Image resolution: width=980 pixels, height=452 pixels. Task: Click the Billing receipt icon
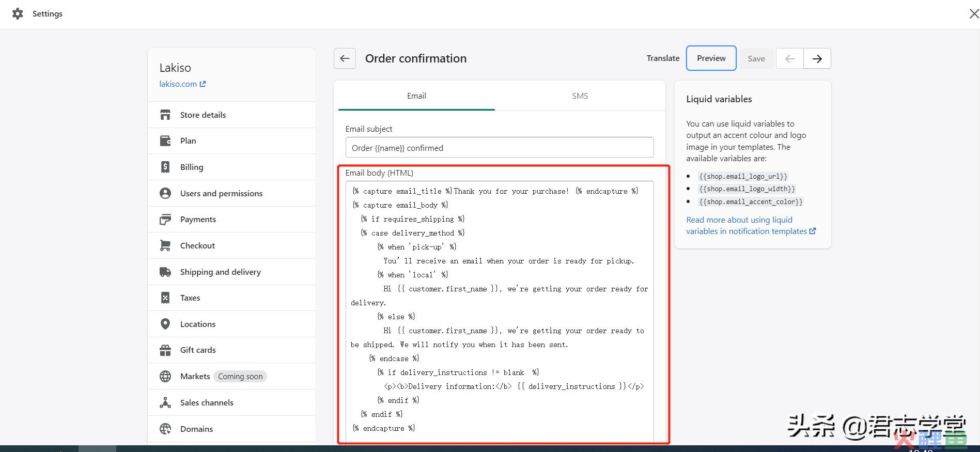coord(165,167)
